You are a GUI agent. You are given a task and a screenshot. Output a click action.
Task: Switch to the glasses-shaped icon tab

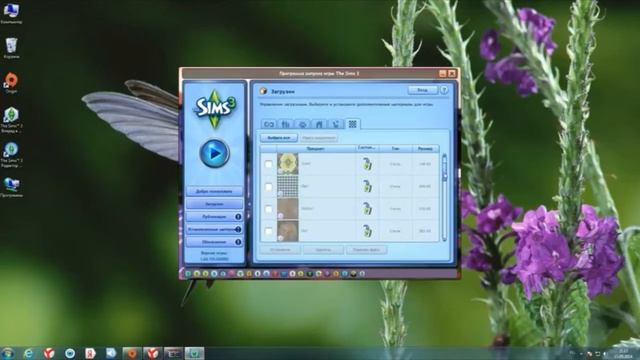[269, 124]
